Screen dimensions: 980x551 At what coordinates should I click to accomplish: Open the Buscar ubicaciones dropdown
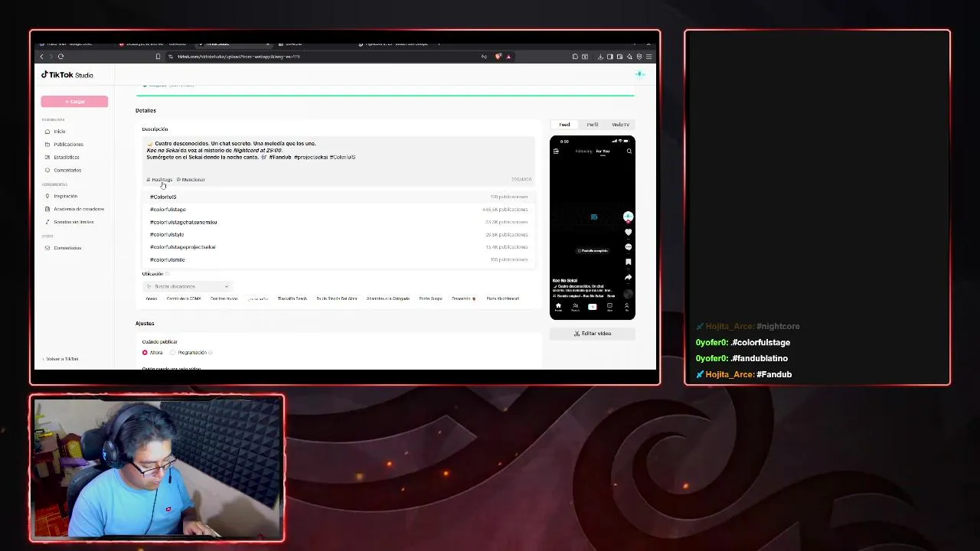click(187, 286)
